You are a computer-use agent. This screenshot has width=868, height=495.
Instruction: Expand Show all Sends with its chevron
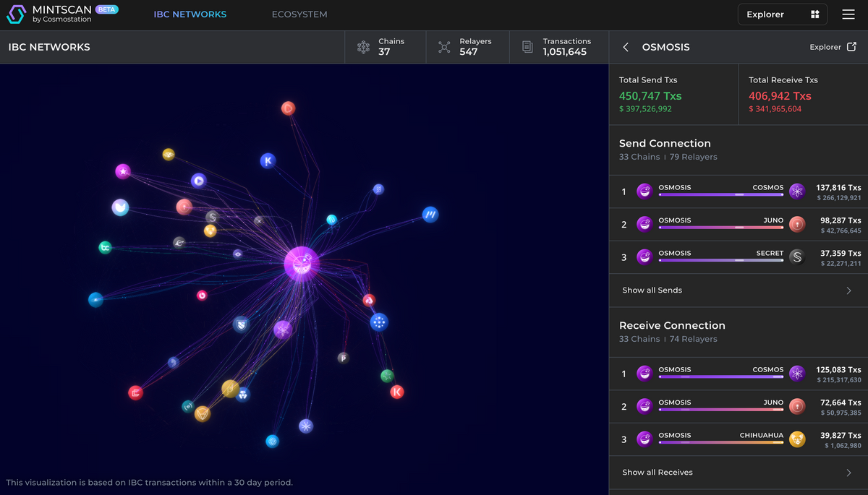point(849,290)
